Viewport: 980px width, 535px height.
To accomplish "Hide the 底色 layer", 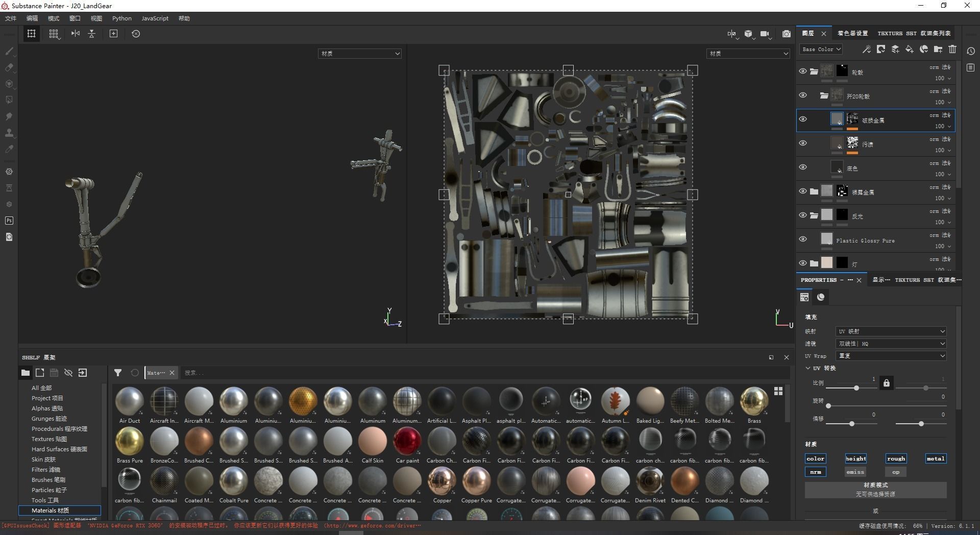I will [x=803, y=167].
